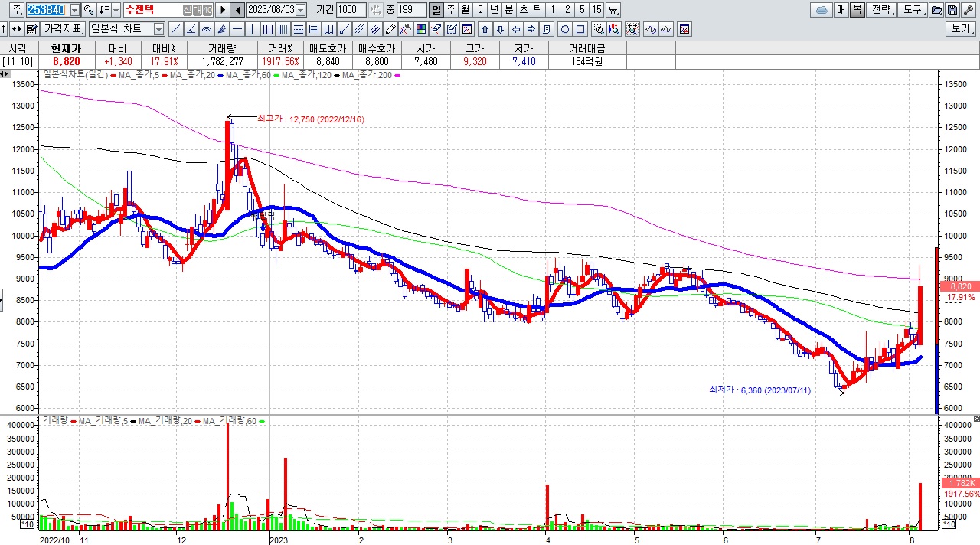Image resolution: width=980 pixels, height=545 pixels.
Task: Click the down arrow marker tool
Action: (500, 29)
